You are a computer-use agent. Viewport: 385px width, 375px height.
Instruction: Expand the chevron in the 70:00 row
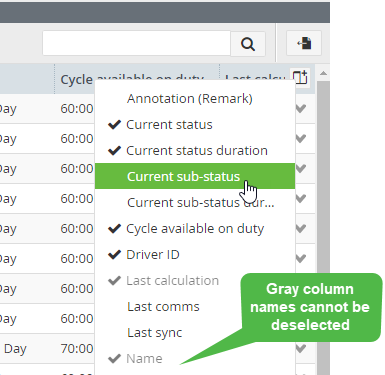click(x=301, y=348)
